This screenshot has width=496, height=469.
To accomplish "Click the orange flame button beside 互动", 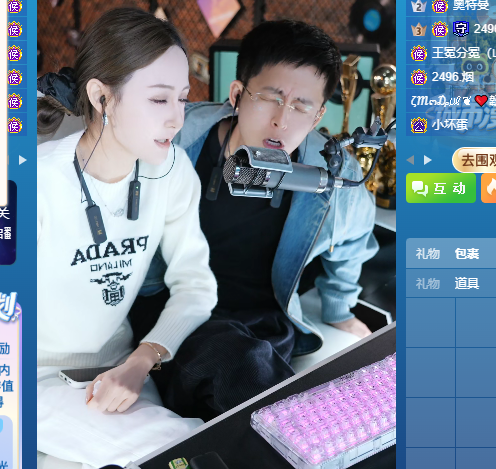I will pyautogui.click(x=489, y=188).
